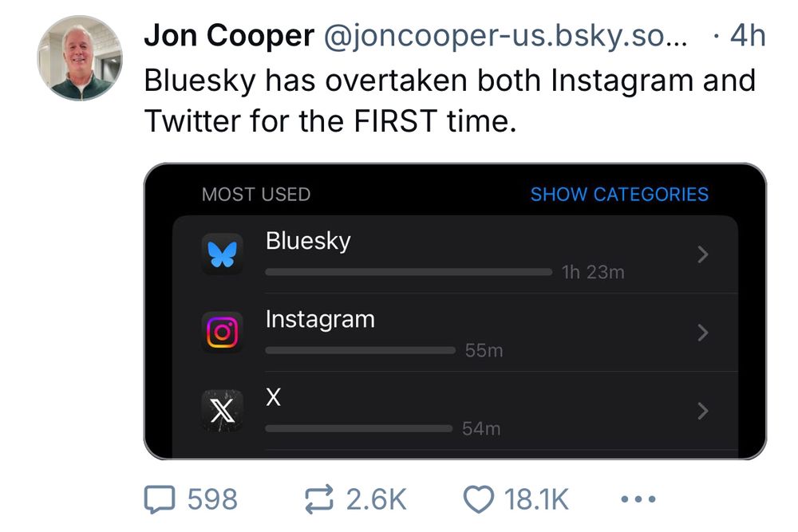Open the three-dot more options menu
The height and width of the screenshot is (532, 798).
[x=638, y=499]
